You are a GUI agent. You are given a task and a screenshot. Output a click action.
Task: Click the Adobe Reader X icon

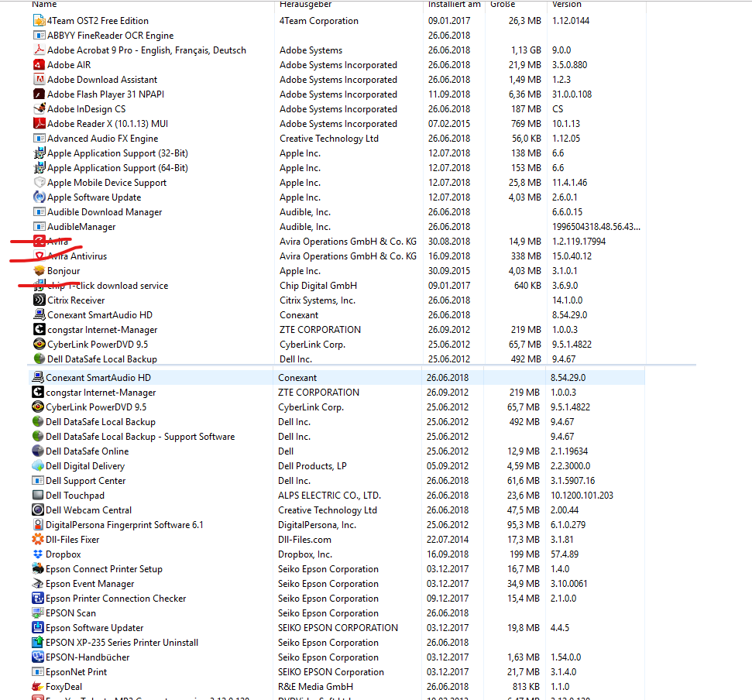coord(39,124)
